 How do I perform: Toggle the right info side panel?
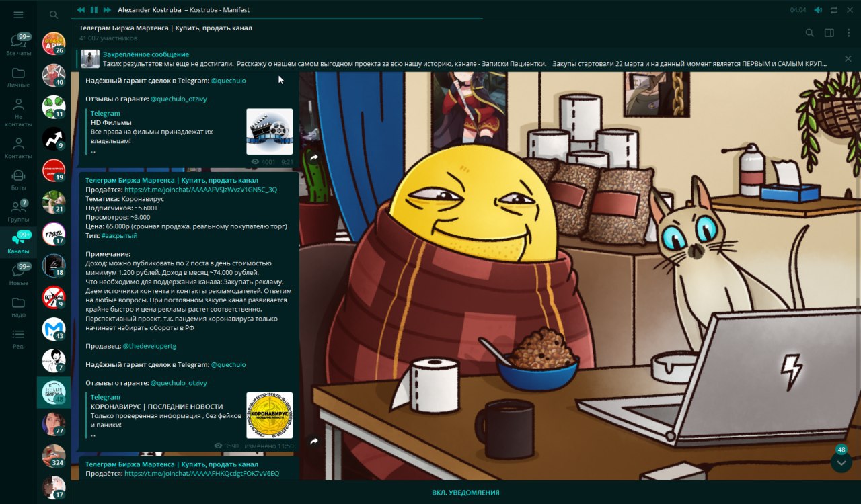pos(829,33)
